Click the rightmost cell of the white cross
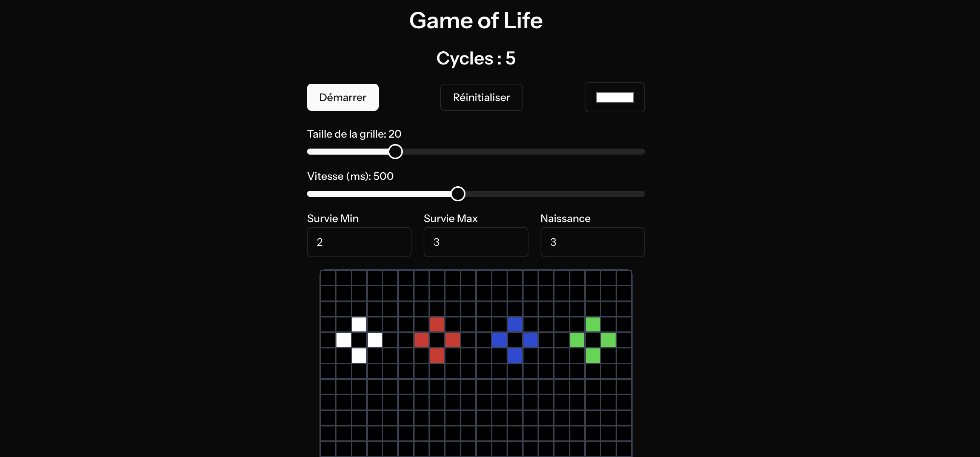The height and width of the screenshot is (457, 980). [x=374, y=340]
